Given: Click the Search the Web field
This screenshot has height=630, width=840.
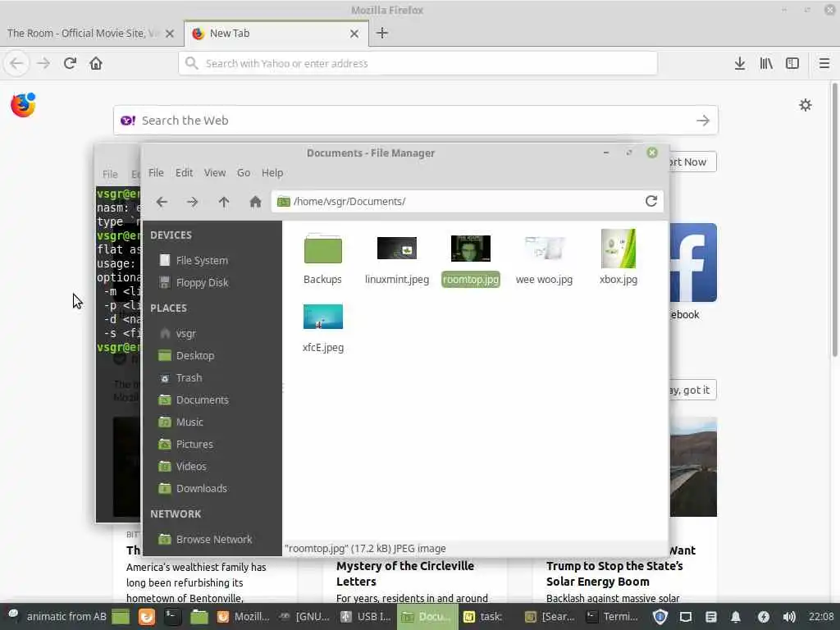Looking at the screenshot, I should point(416,121).
